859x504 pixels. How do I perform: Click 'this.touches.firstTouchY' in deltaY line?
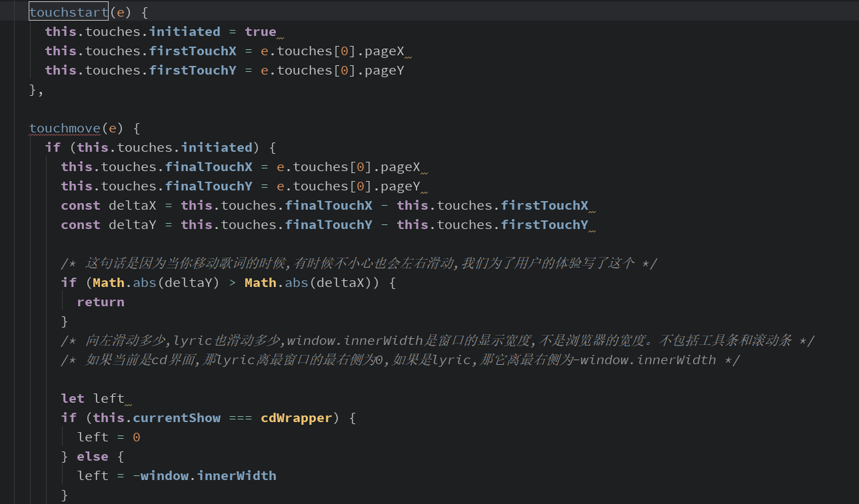coord(492,224)
